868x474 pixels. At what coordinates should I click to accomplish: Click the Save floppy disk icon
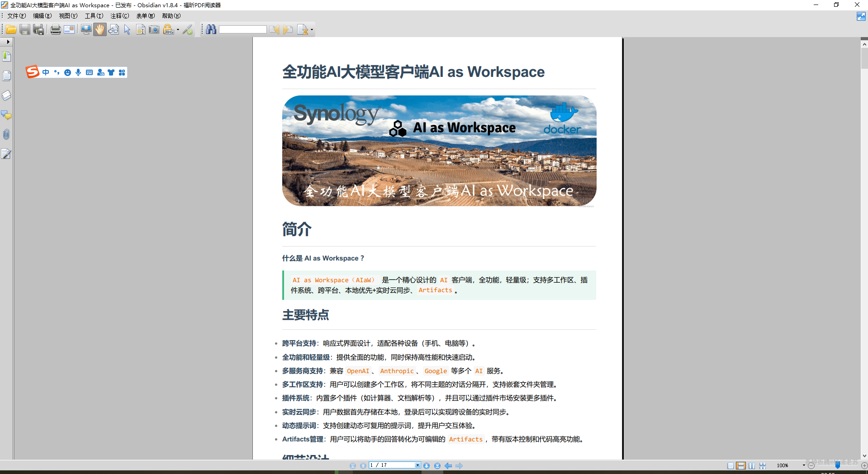[25, 30]
